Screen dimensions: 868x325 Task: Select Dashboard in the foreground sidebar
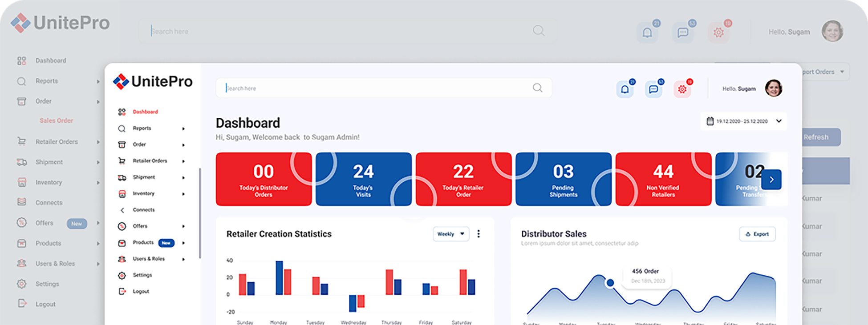[145, 112]
